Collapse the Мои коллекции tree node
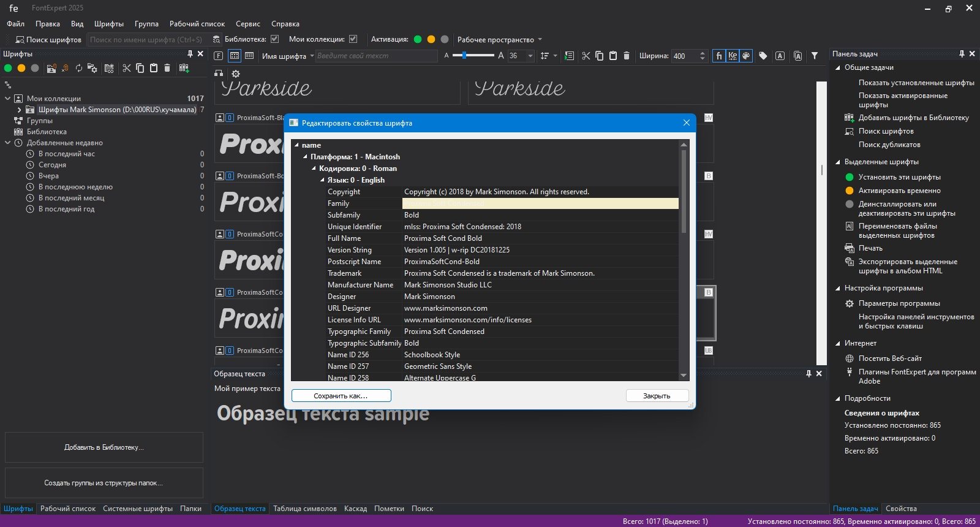Screen dimensions: 980x527 (x=8, y=98)
